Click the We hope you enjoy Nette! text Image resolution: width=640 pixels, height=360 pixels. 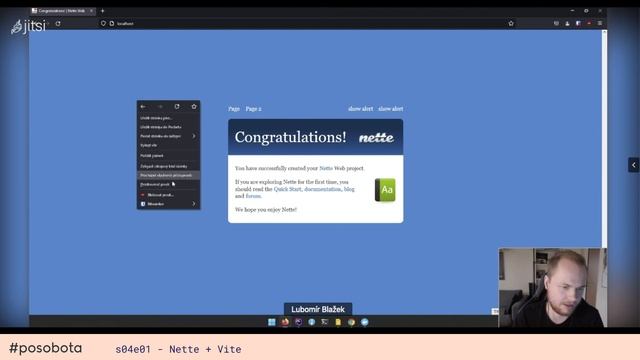click(x=266, y=209)
